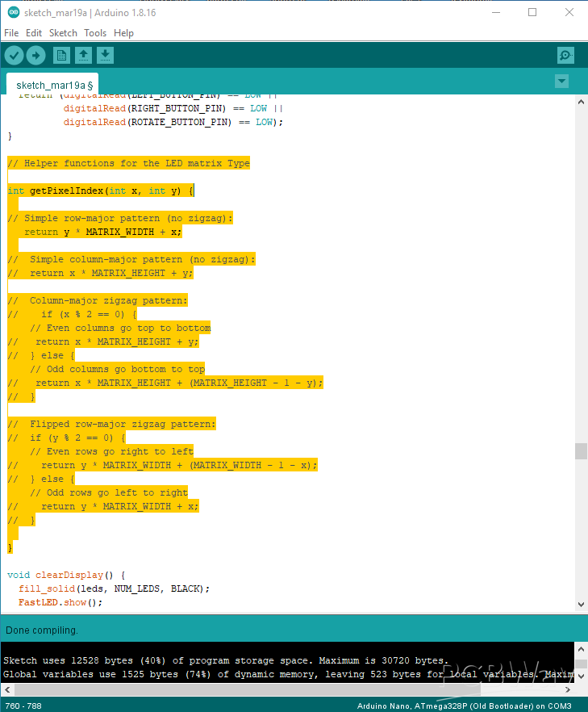This screenshot has height=712, width=588.
Task: Open the Sketch menu
Action: coord(63,33)
